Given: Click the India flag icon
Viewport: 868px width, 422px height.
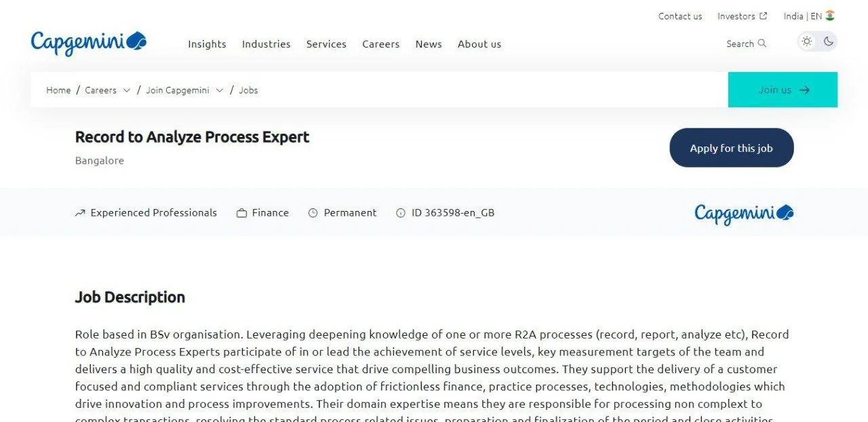Looking at the screenshot, I should tap(830, 16).
